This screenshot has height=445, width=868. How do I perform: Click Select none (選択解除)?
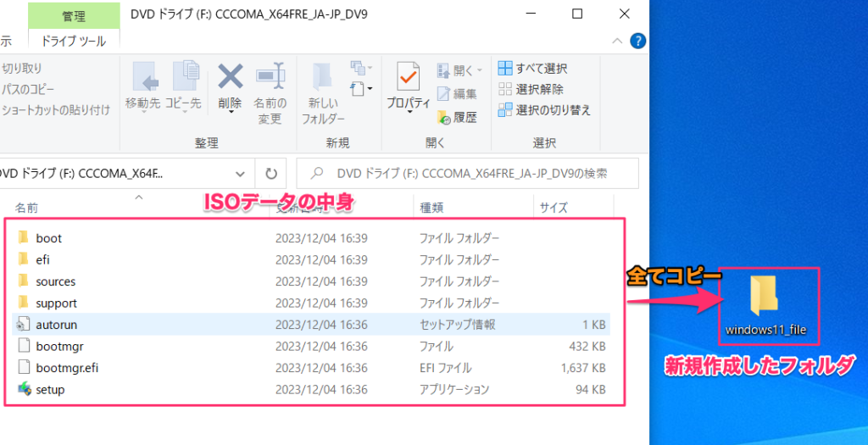click(x=531, y=89)
